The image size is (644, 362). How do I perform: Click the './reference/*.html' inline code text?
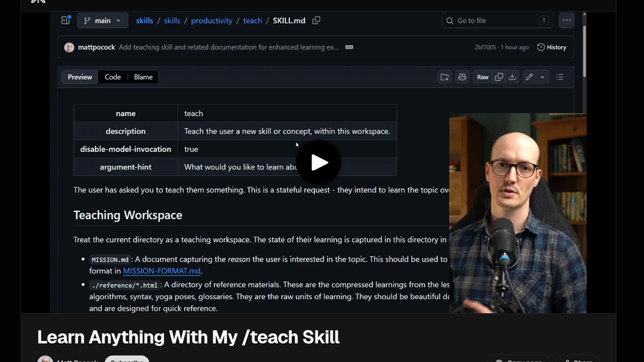[124, 285]
